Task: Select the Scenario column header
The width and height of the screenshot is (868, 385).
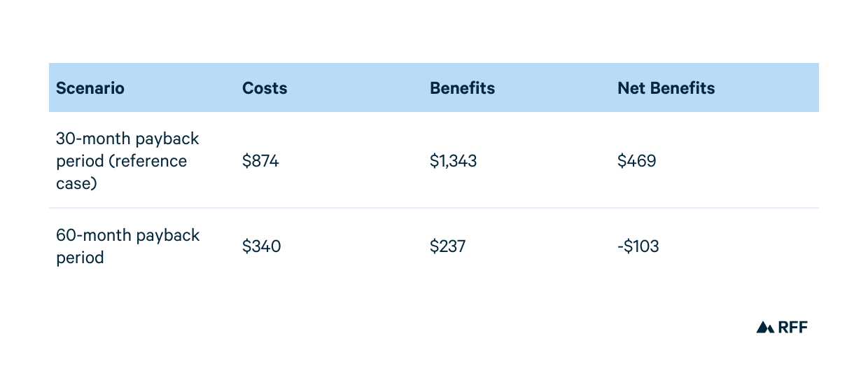Action: coord(90,88)
